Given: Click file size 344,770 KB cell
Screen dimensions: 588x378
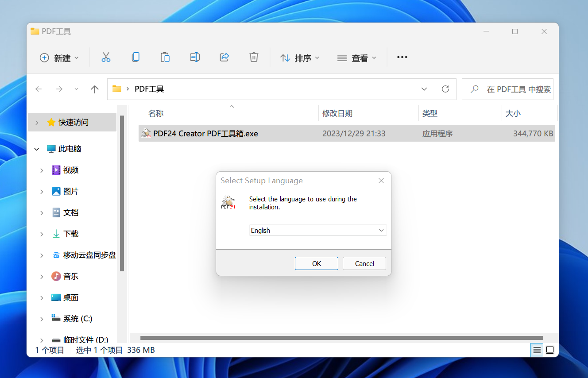Looking at the screenshot, I should [x=533, y=133].
